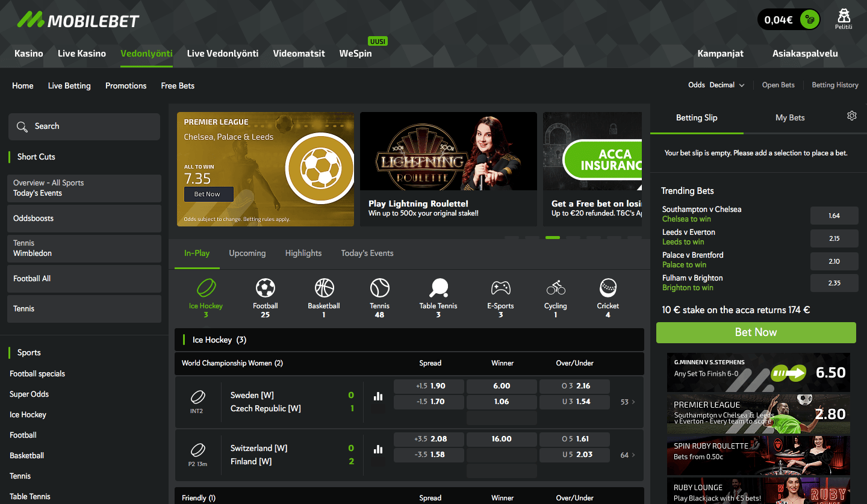
Task: Open the Free Bets link
Action: pos(178,86)
